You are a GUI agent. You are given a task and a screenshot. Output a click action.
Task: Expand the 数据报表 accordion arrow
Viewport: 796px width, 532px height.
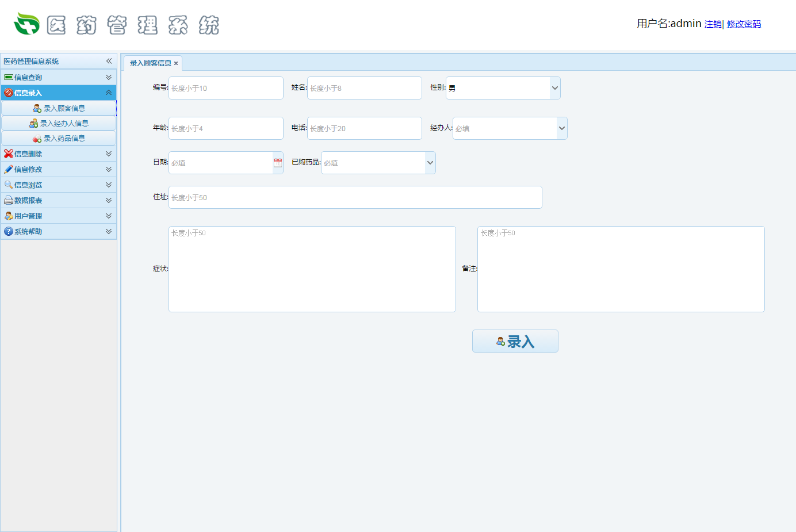pos(109,200)
